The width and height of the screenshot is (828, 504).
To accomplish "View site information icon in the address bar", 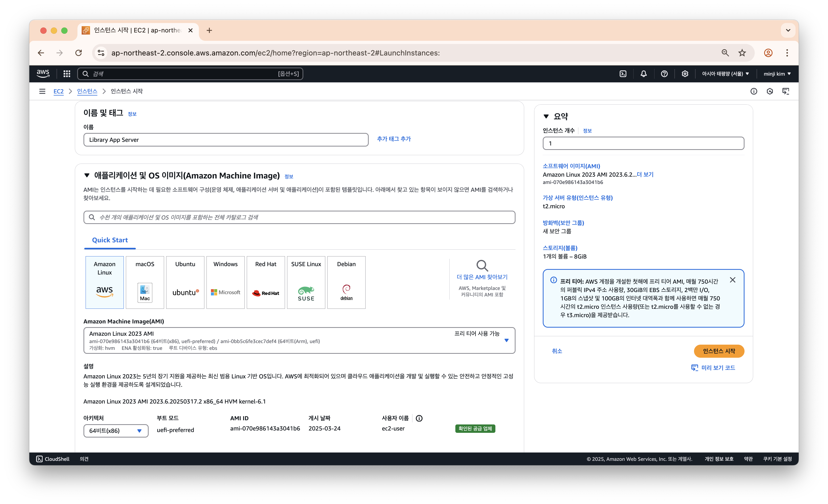I will point(101,53).
